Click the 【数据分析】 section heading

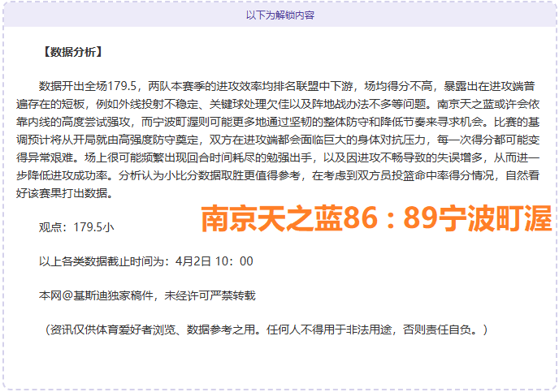pyautogui.click(x=71, y=53)
